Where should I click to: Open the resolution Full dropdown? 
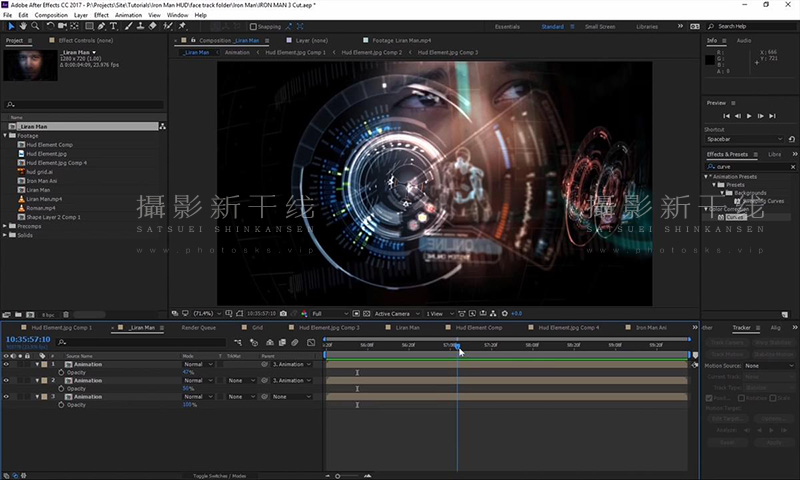coord(330,314)
